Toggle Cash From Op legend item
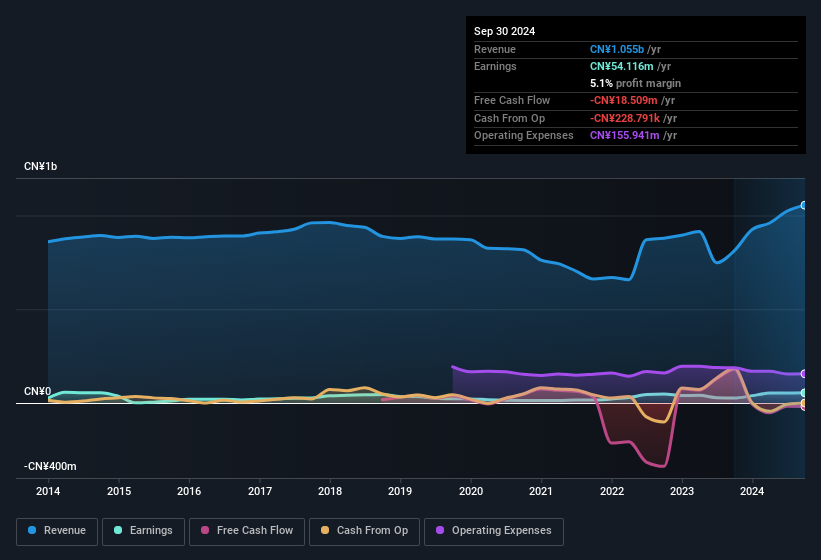 pos(364,531)
